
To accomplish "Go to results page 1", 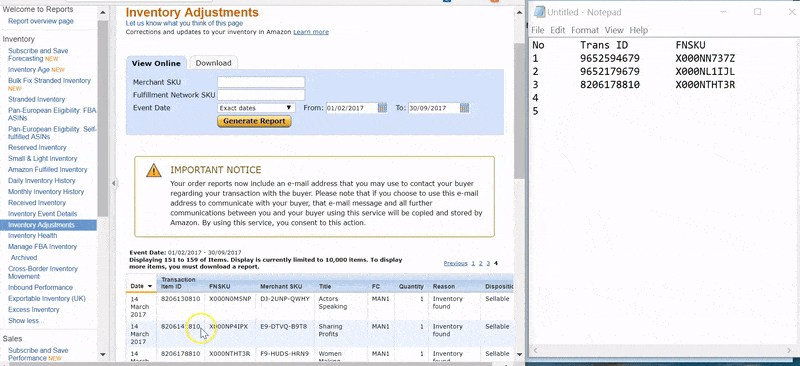I will tap(473, 263).
